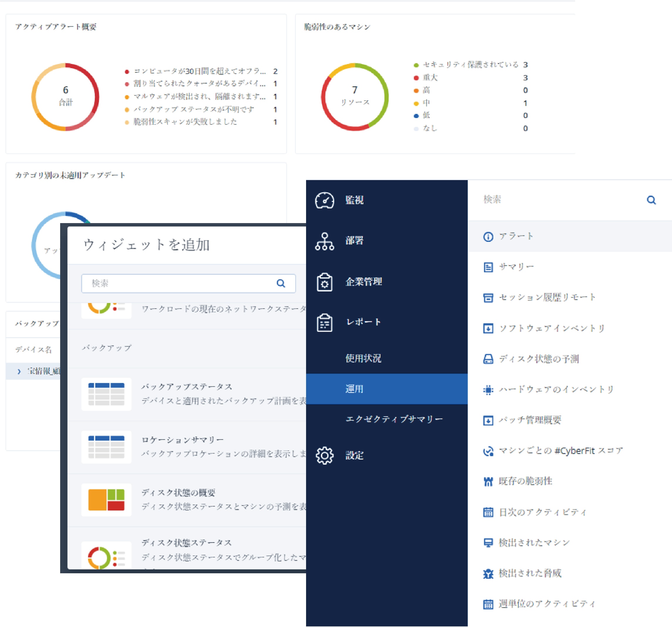Click the アラート info circle icon
The width and height of the screenshot is (672, 627).
coord(488,236)
